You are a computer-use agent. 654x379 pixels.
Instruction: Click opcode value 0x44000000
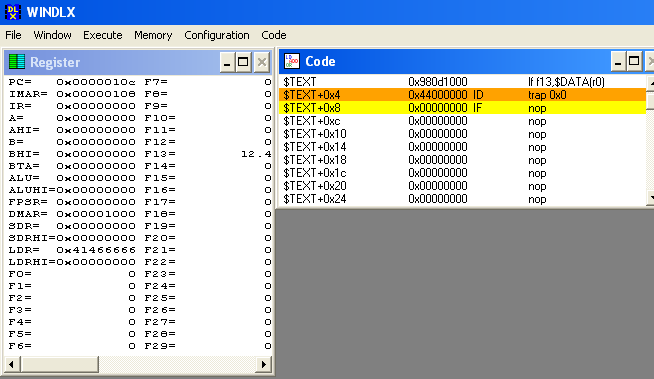tap(438, 95)
